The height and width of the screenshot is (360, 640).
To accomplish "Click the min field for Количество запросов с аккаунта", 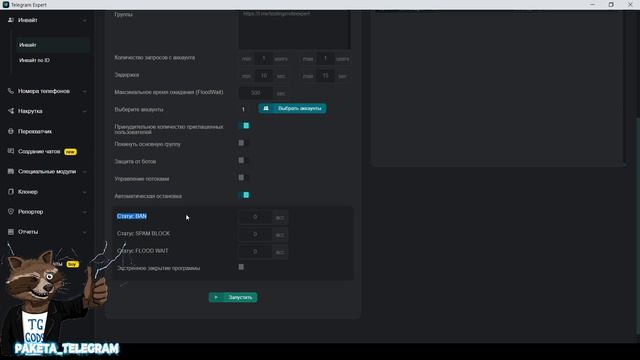I will [264, 59].
